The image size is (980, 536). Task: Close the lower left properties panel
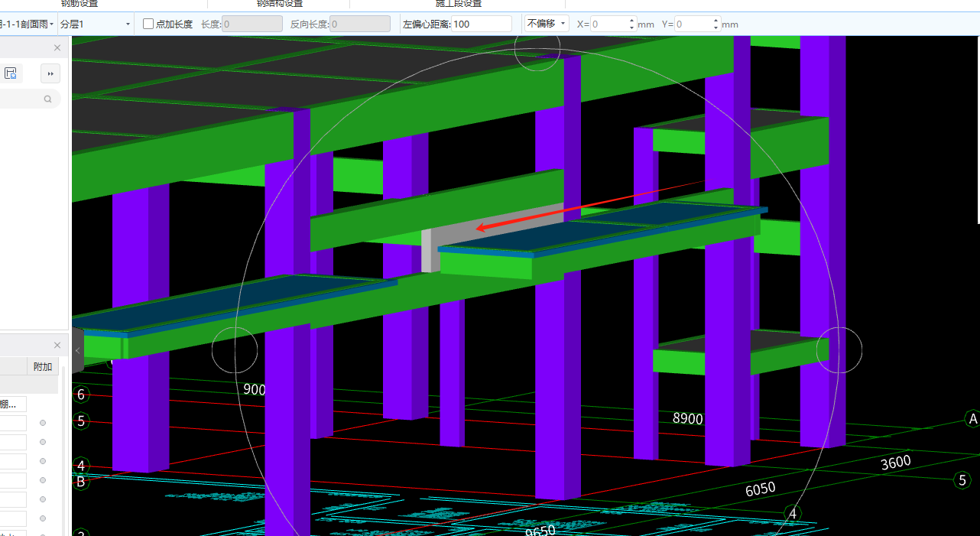(x=57, y=345)
